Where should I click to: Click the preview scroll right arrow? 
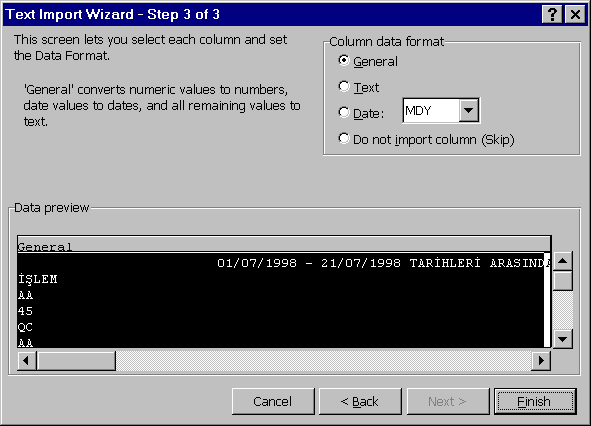(x=541, y=361)
